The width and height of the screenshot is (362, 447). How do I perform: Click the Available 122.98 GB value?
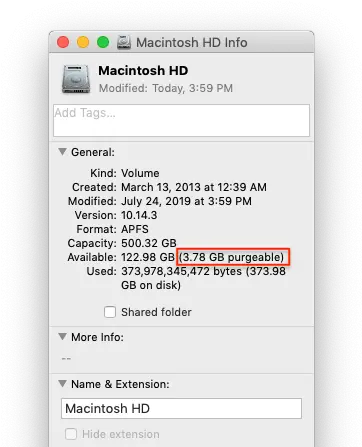[148, 257]
